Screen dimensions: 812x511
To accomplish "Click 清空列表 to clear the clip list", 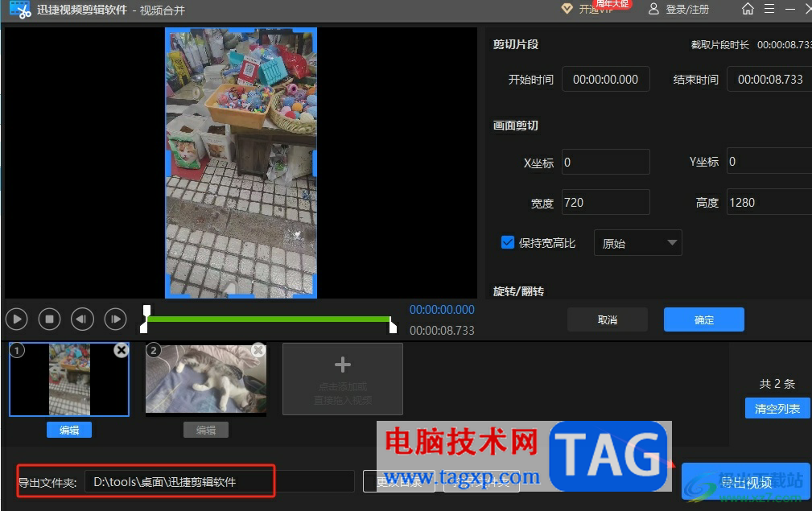I will 777,409.
